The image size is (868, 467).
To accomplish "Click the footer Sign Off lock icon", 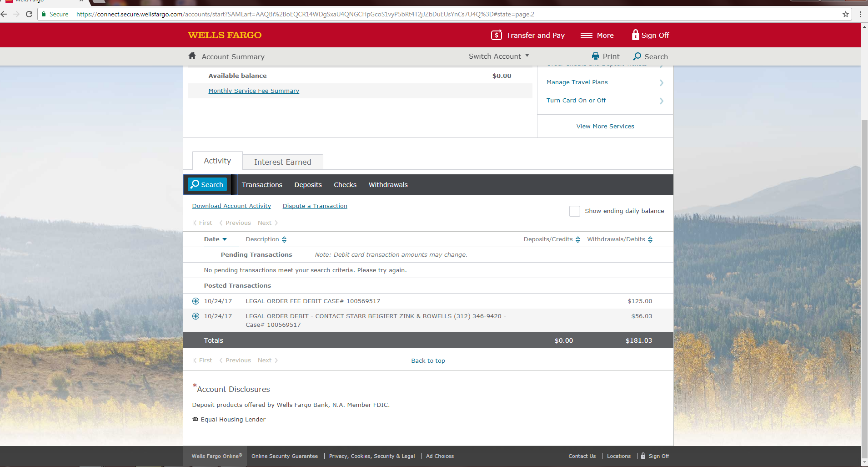I will [643, 456].
